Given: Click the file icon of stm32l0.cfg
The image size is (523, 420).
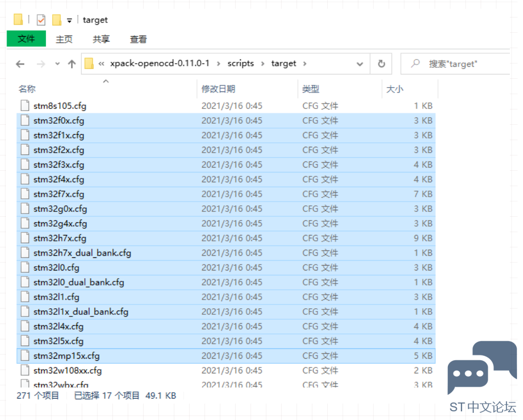Looking at the screenshot, I should (x=25, y=267).
